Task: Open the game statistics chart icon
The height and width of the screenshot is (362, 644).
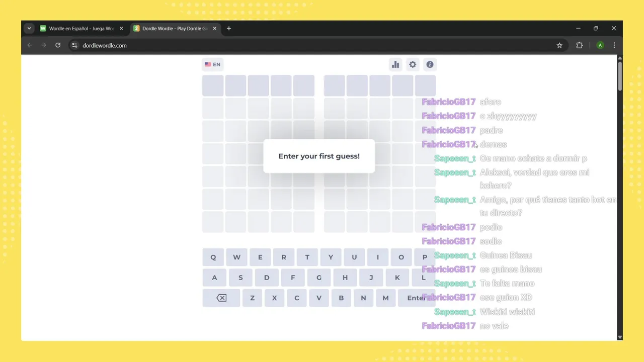Action: tap(395, 64)
